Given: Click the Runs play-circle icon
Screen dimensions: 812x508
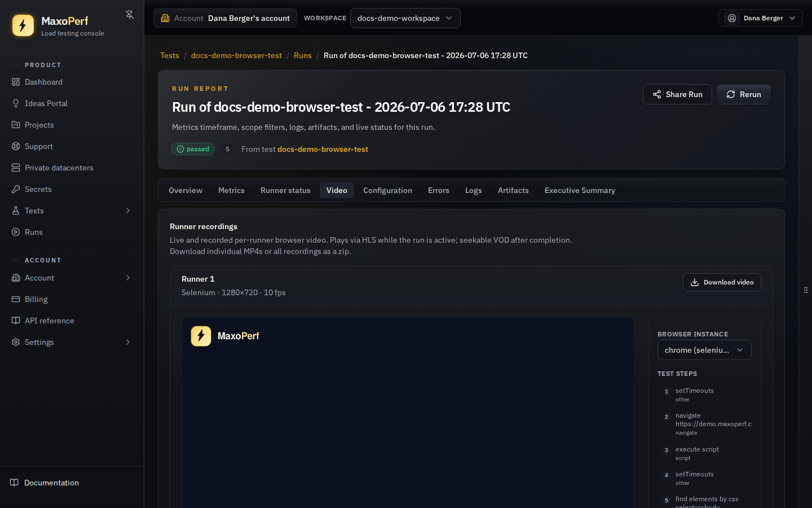Looking at the screenshot, I should point(16,232).
